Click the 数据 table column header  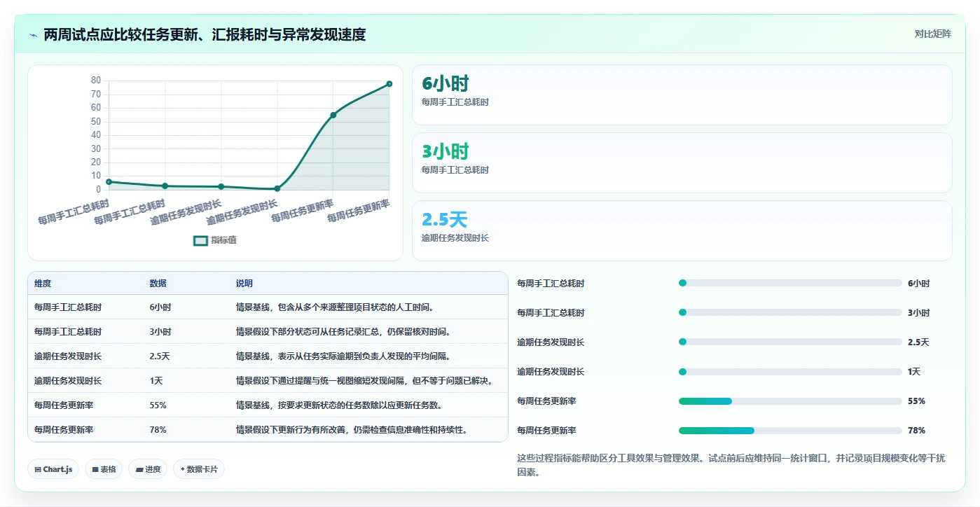tap(158, 284)
